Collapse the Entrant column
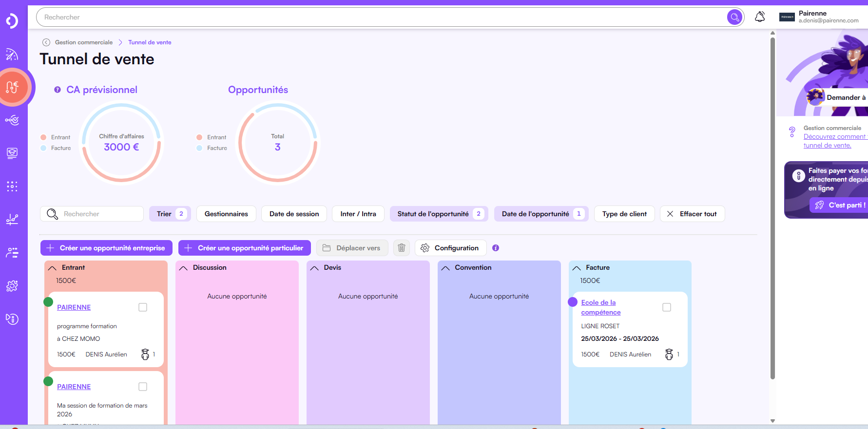The height and width of the screenshot is (429, 868). click(x=52, y=268)
